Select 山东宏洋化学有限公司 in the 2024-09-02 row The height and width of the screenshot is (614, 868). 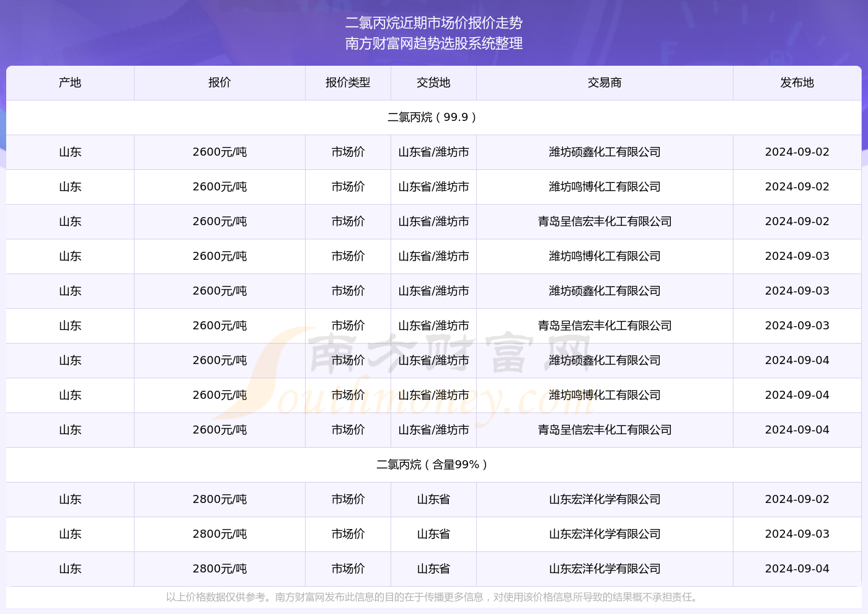point(604,499)
